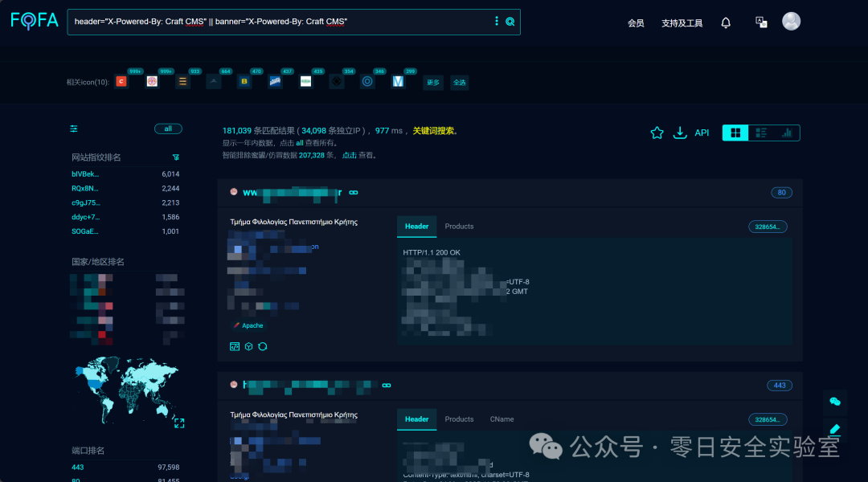Open the Products tab in first result
The image size is (868, 482).
coord(459,227)
